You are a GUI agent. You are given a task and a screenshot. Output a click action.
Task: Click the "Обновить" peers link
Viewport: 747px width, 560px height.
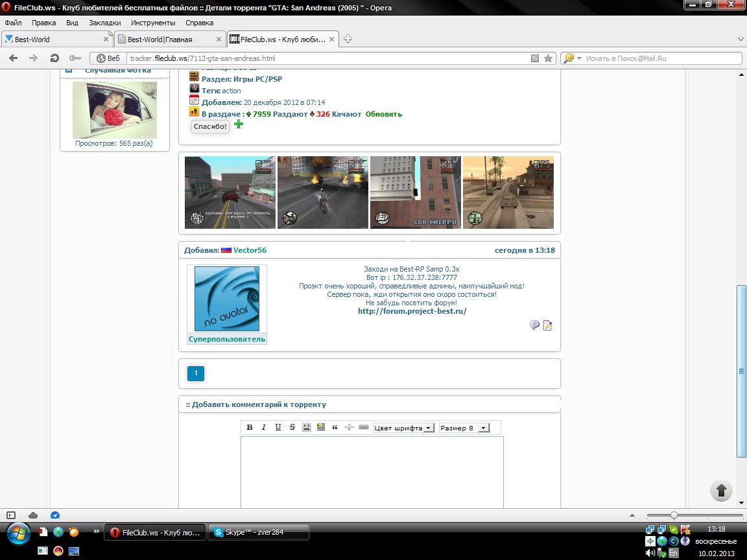click(383, 114)
